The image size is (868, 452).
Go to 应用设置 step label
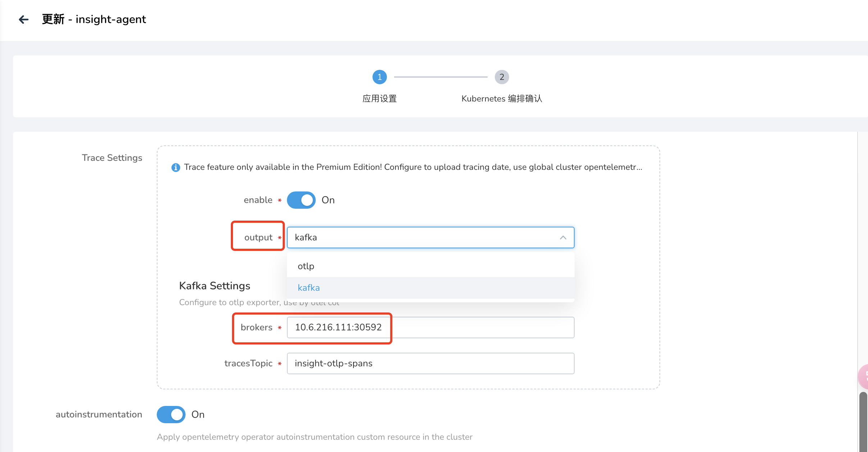[x=379, y=99]
